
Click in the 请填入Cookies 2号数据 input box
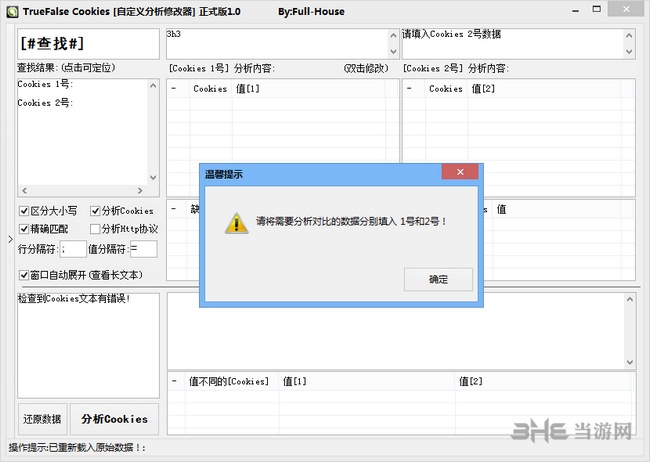click(513, 44)
